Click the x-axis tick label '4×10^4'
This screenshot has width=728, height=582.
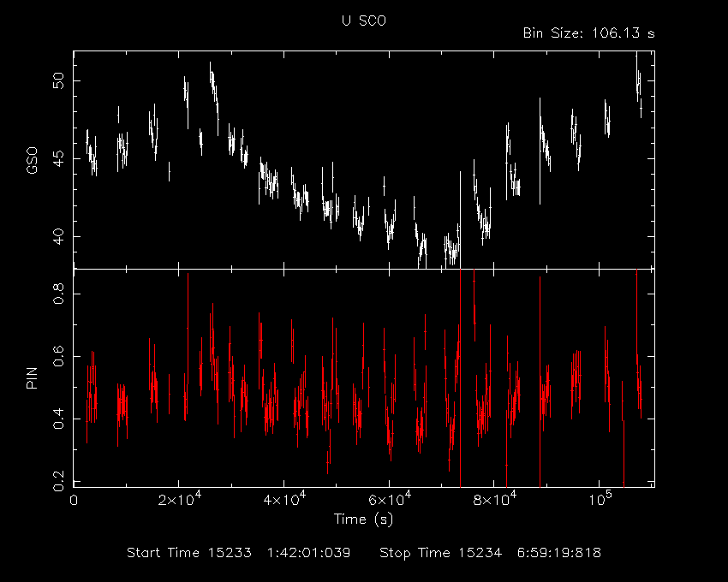click(284, 500)
